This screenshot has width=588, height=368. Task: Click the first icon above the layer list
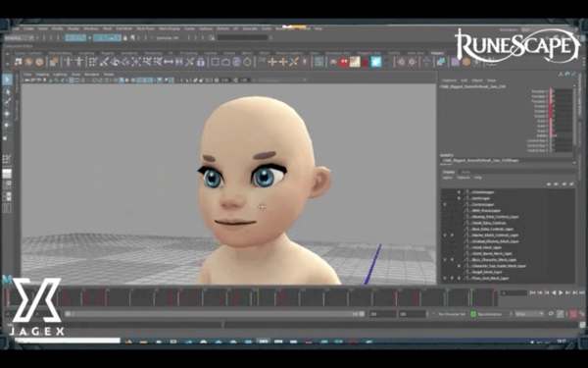pyautogui.click(x=549, y=184)
